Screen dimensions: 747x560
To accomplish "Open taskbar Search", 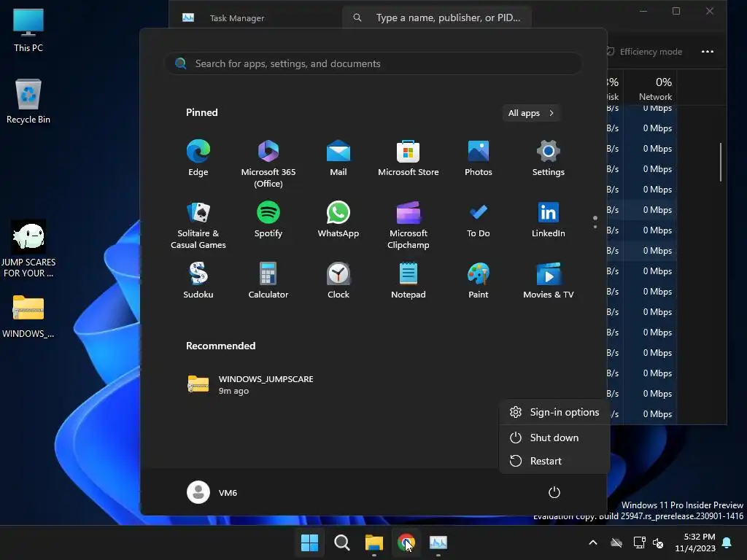I will (x=341, y=542).
